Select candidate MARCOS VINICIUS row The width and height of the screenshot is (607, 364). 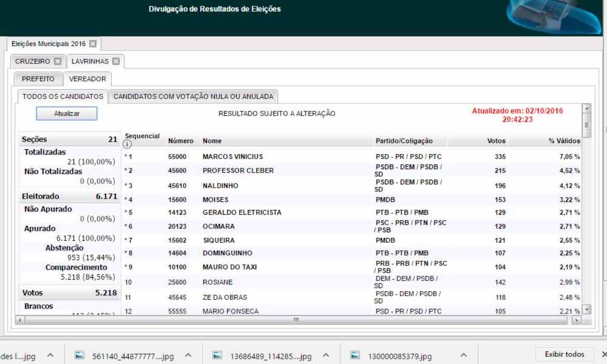(x=351, y=156)
